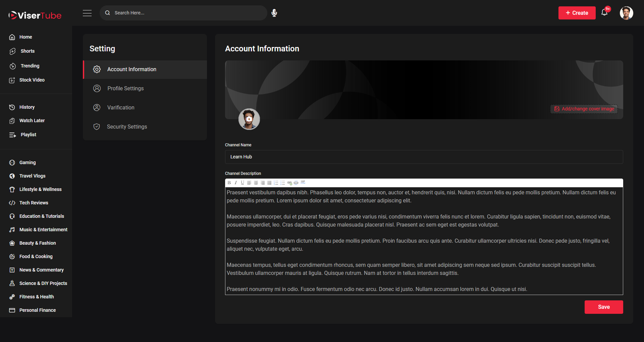Insert a bulleted list in the description
The width and height of the screenshot is (644, 342).
[282, 183]
